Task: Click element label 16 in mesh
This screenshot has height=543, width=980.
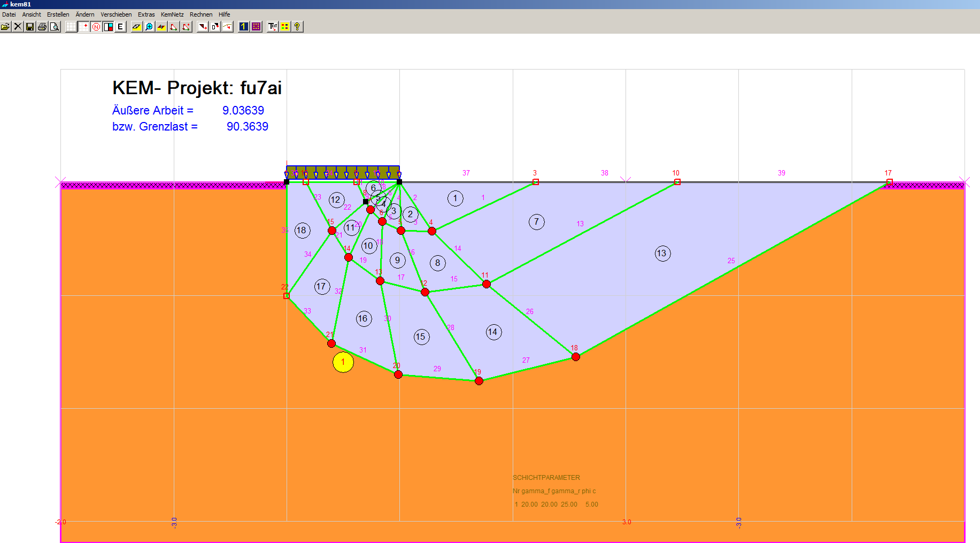Action: 364,319
